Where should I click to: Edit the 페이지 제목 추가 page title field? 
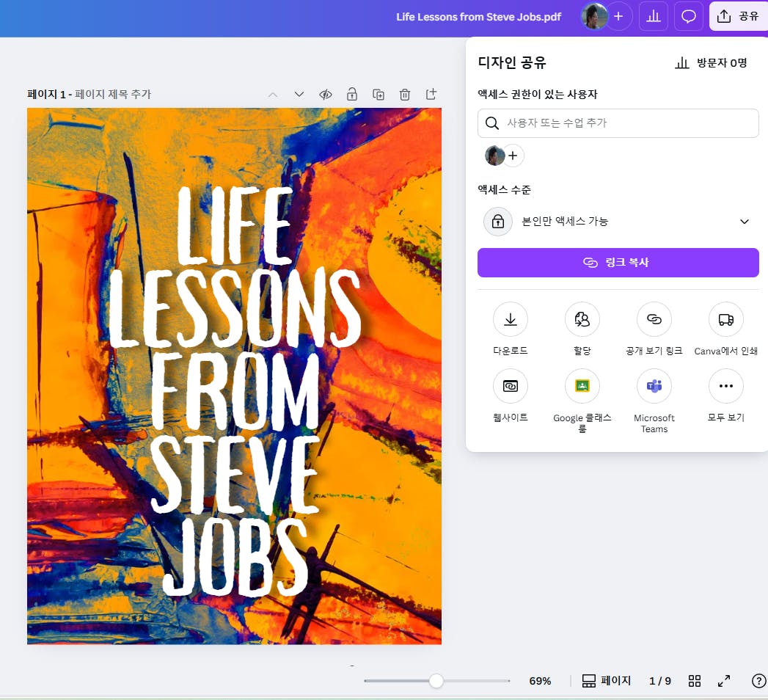[x=113, y=94]
